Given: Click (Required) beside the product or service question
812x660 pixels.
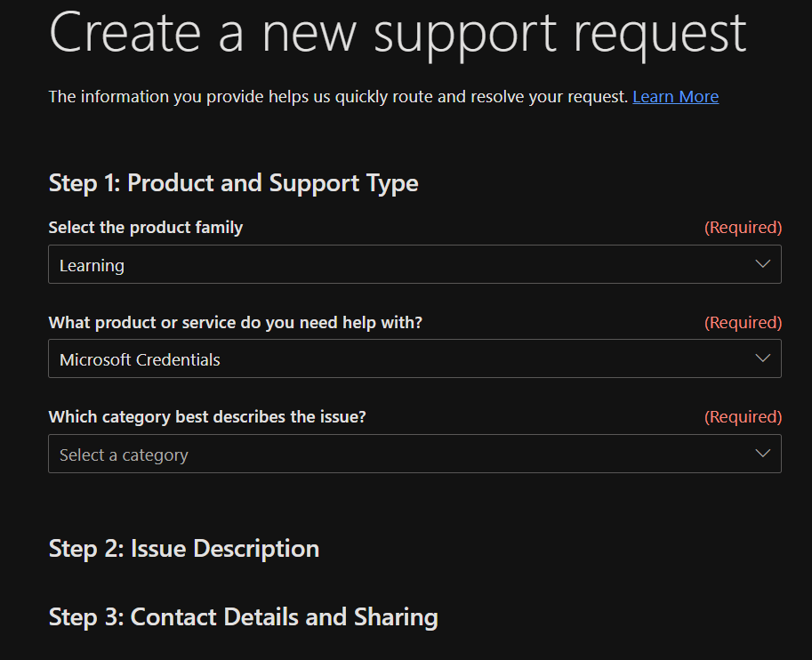Looking at the screenshot, I should click(x=744, y=322).
